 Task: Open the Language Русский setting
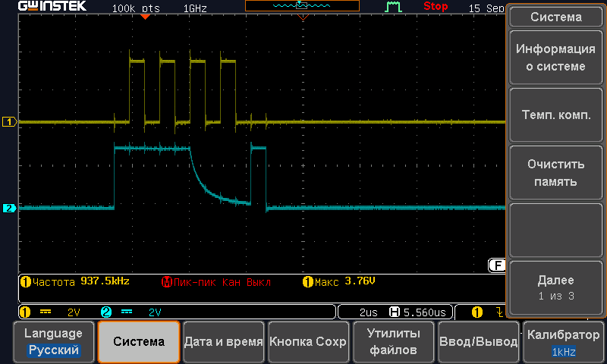(53, 341)
